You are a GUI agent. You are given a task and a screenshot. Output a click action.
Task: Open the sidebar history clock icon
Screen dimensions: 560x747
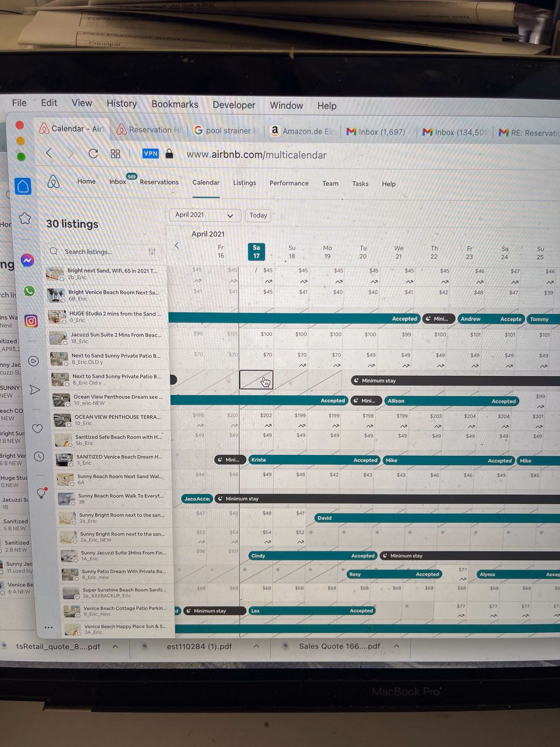(39, 457)
